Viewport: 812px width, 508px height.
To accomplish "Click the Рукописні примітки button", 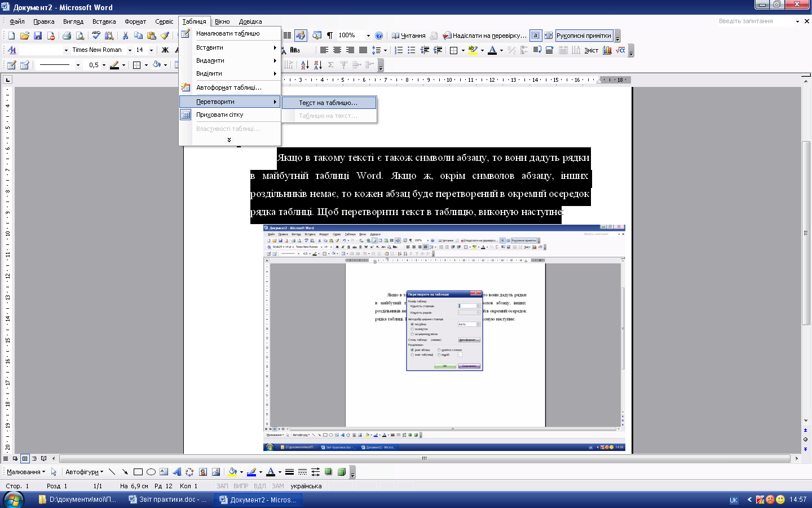I will point(584,36).
